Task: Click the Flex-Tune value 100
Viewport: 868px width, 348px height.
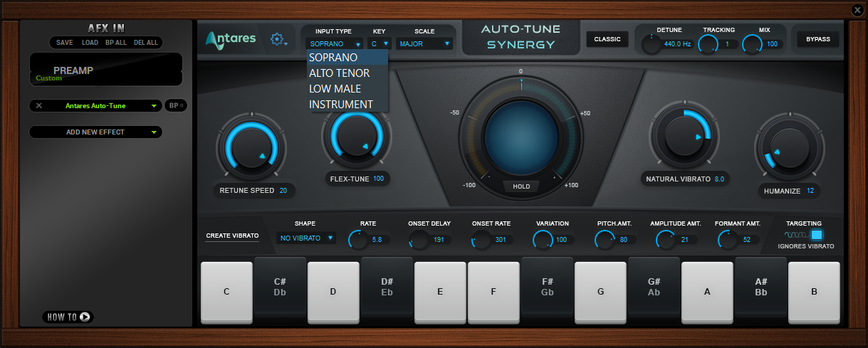Action: (x=378, y=179)
